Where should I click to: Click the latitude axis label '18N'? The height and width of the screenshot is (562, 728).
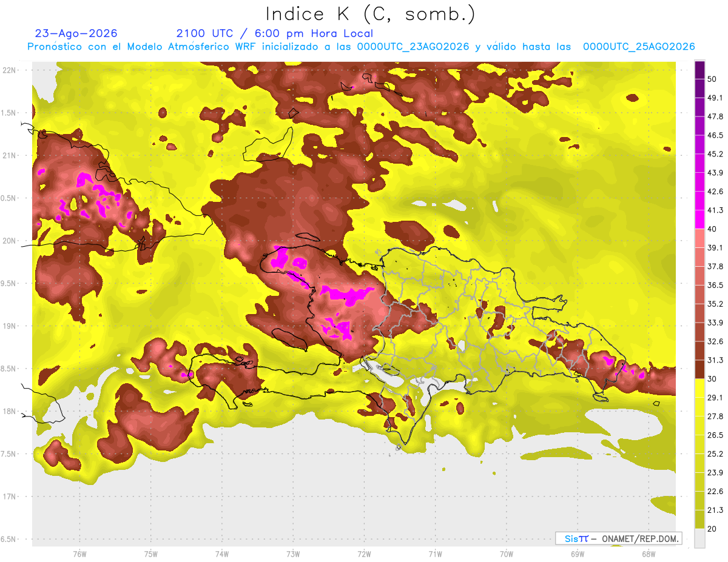point(10,412)
